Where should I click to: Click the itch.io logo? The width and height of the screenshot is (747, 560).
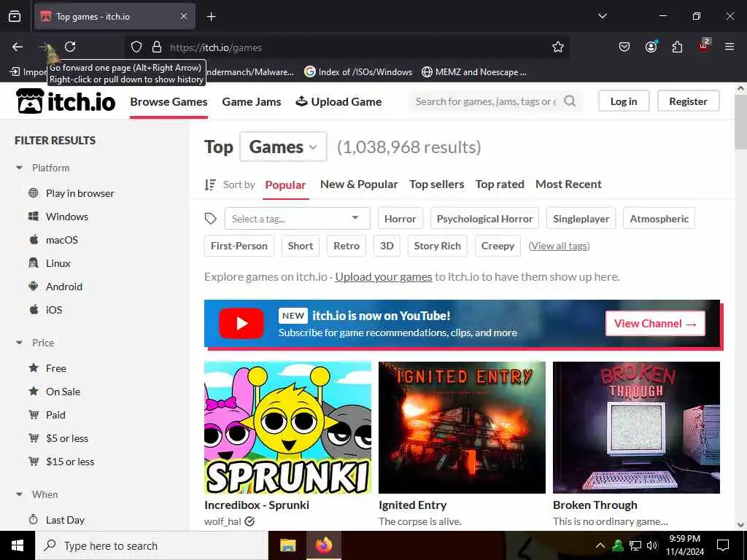pos(65,101)
